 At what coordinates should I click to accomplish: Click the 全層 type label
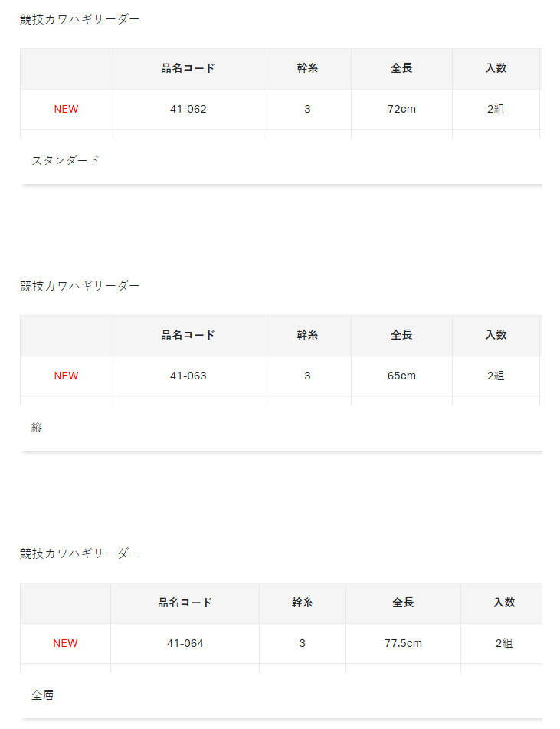[43, 695]
